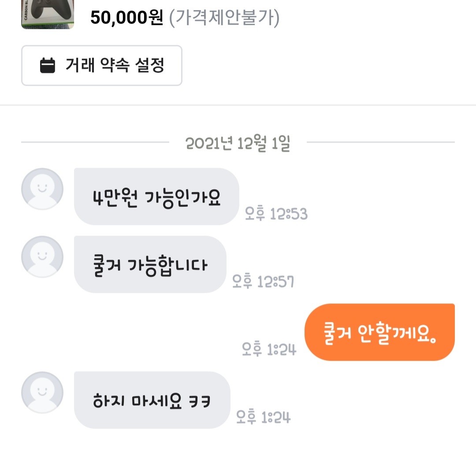Open the profile avatar next to "쿨거 가능합니다"
The width and height of the screenshot is (476, 470).
click(x=42, y=257)
